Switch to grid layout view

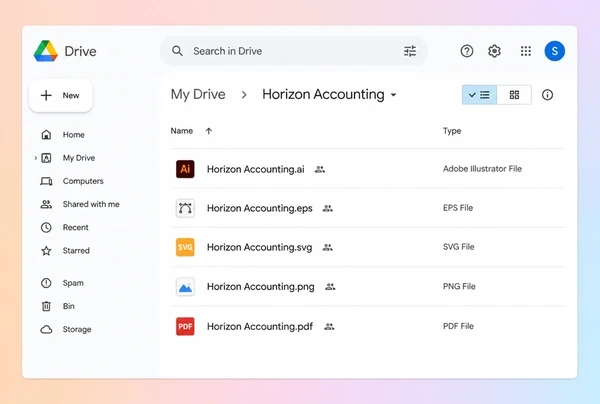point(514,94)
